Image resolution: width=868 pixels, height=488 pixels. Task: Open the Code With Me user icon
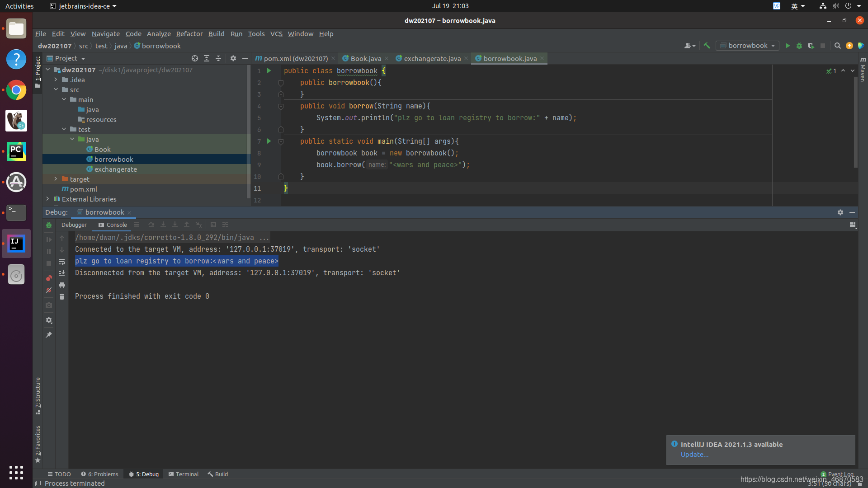(x=689, y=46)
